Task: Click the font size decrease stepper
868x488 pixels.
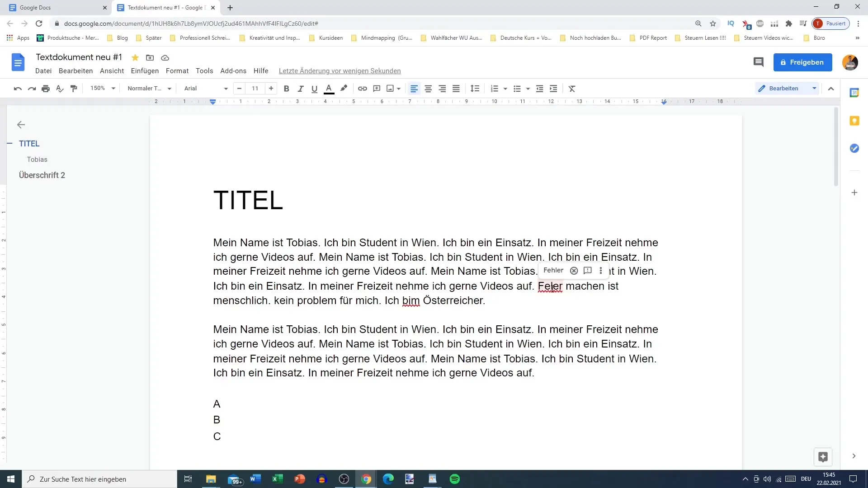Action: [x=239, y=88]
